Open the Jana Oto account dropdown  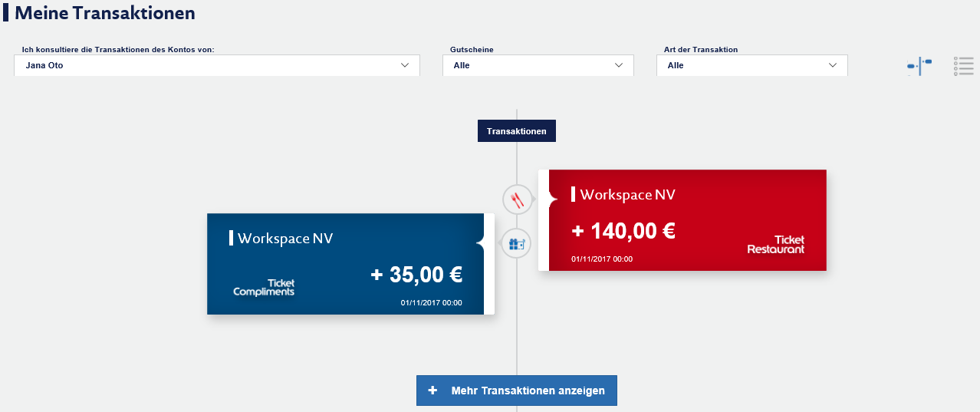coord(217,65)
